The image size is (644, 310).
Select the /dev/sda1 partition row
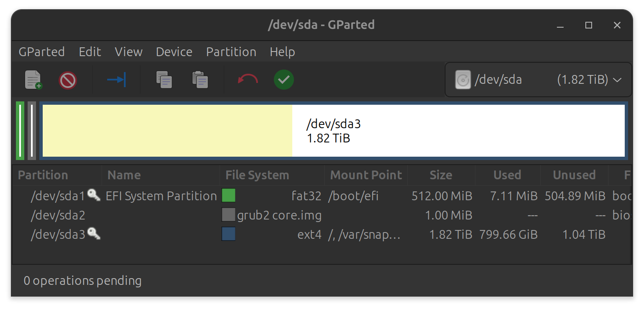pyautogui.click(x=322, y=196)
